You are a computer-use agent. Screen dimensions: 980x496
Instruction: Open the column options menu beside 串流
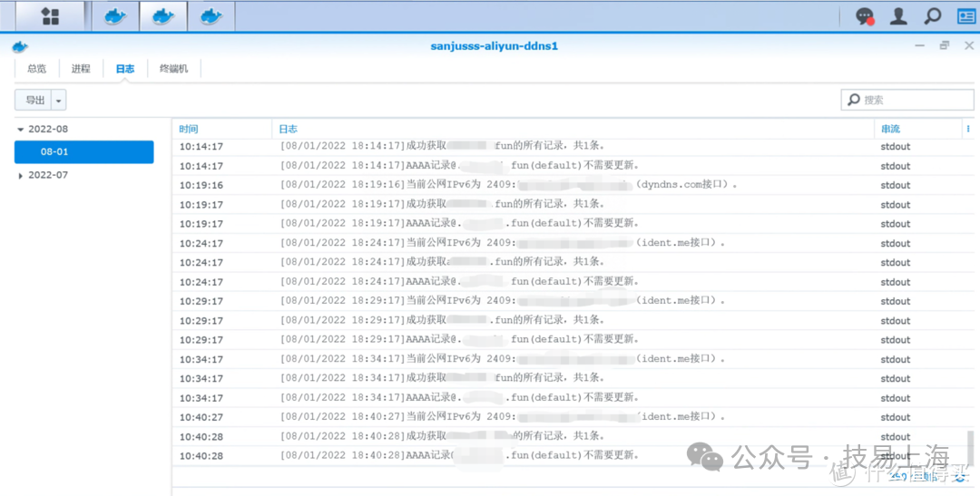pos(968,129)
